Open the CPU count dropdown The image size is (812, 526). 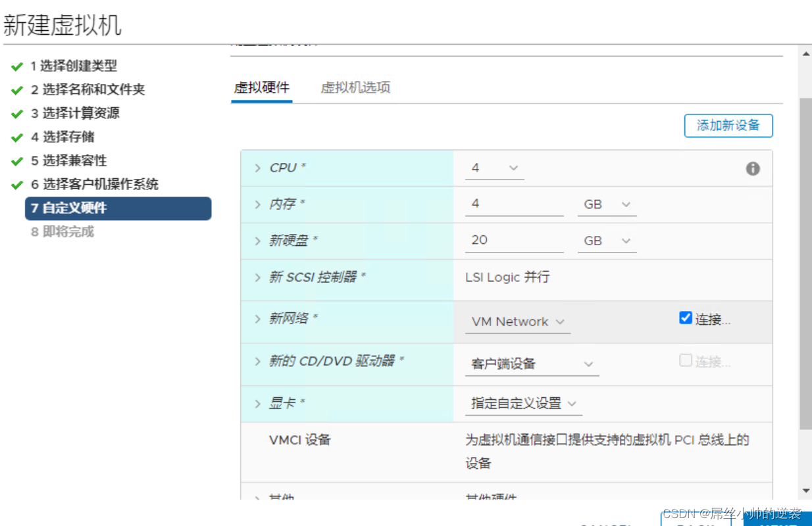[495, 168]
